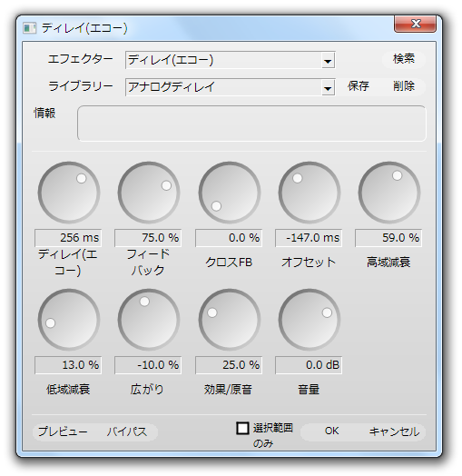
Task: Open the エフェクター dropdown list
Action: tap(328, 61)
